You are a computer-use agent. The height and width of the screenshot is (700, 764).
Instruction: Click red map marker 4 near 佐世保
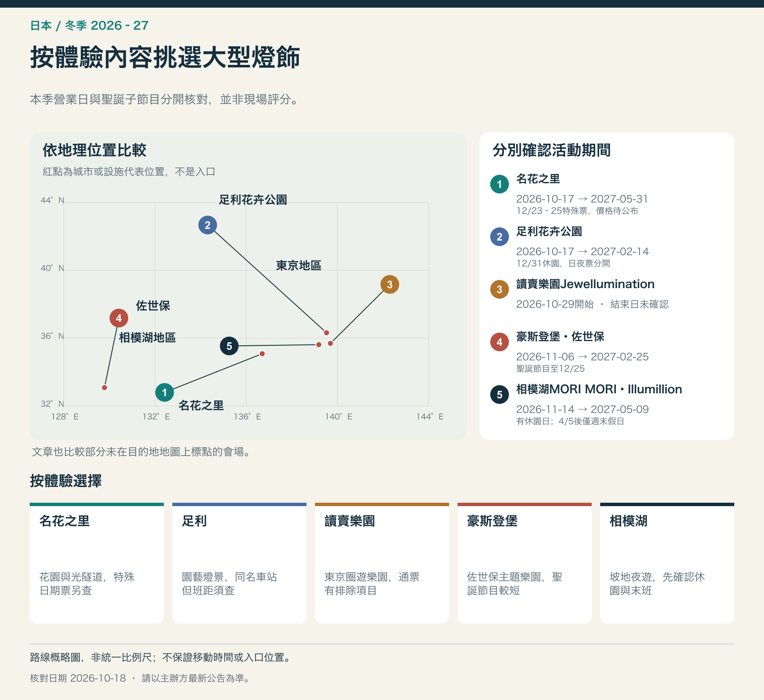coord(119,318)
